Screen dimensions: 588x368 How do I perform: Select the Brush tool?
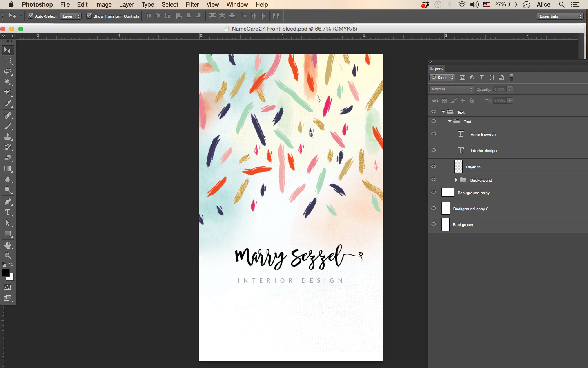pyautogui.click(x=8, y=126)
